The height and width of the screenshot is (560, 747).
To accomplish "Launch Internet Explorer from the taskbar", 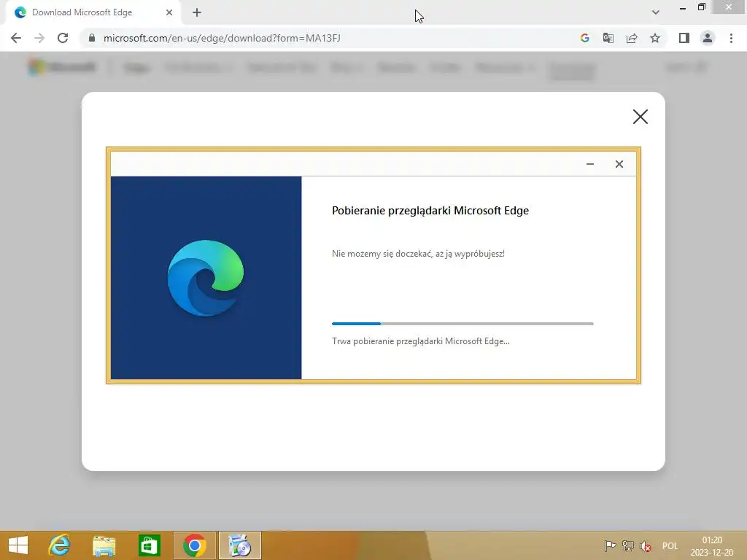I will (59, 545).
